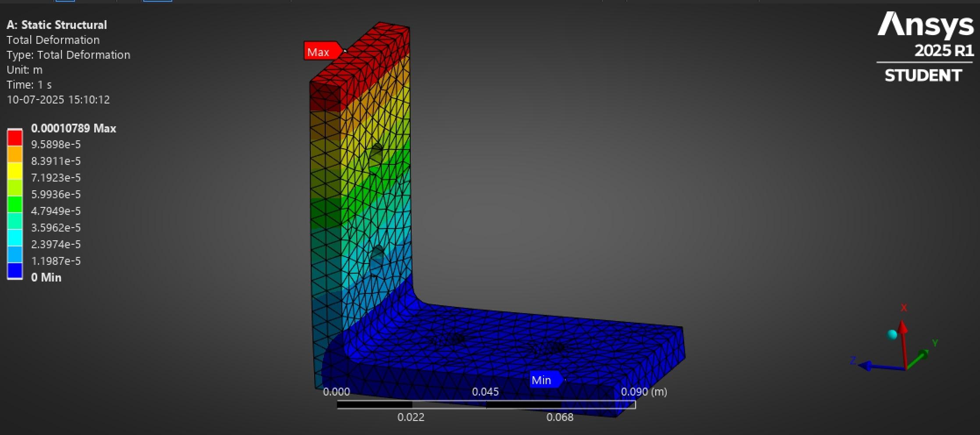Screen dimensions: 980x435
Task: Select the blue Min probe label
Action: click(546, 380)
